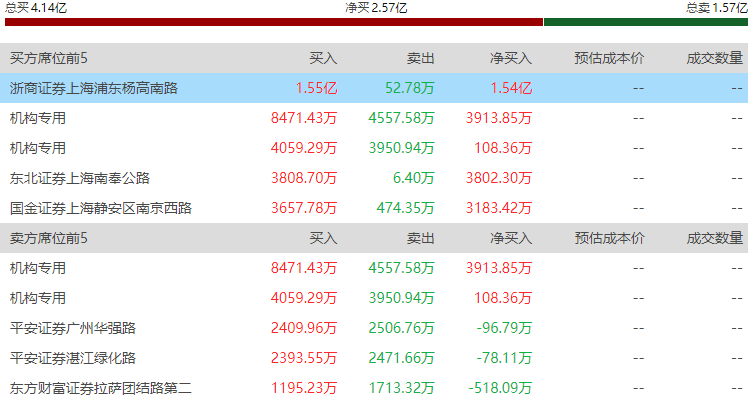Open the 国金证券上海静安区南京西路 seat
The width and height of the screenshot is (748, 395).
[x=101, y=208]
